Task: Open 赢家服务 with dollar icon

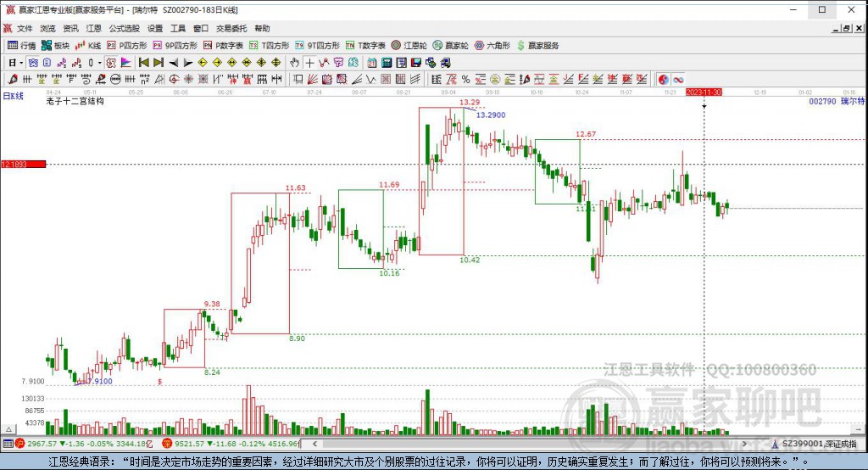Action: [537, 46]
